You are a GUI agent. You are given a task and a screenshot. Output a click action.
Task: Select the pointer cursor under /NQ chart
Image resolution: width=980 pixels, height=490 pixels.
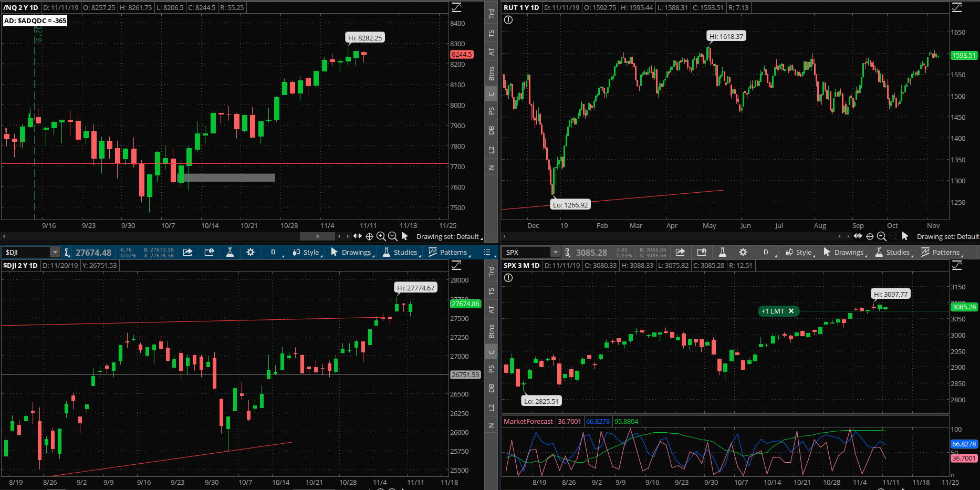click(x=404, y=236)
